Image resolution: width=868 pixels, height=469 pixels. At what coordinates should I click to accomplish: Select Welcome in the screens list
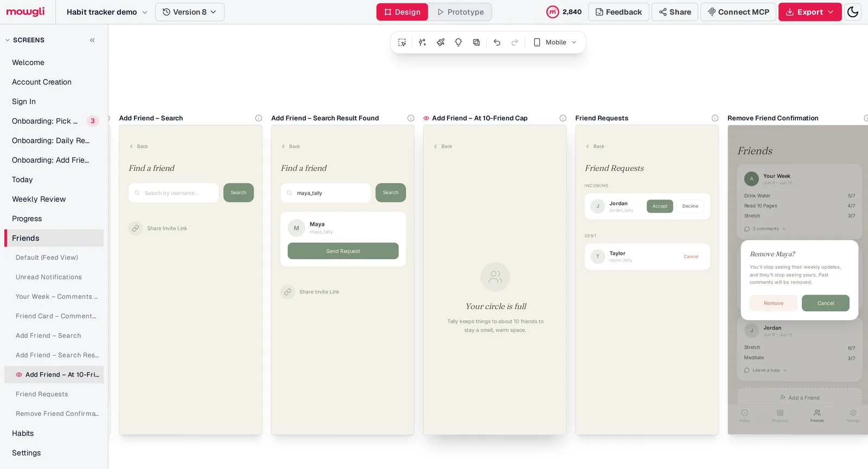[54, 62]
